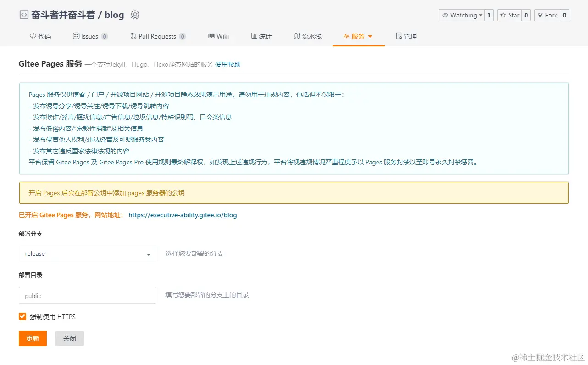
Task: Click the Pull Requests count badge 0
Action: [183, 37]
